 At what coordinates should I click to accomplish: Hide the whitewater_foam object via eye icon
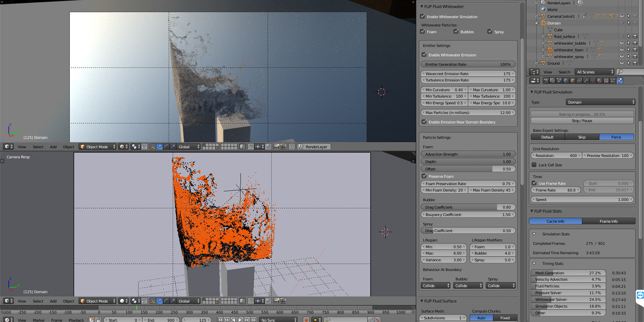tap(622, 50)
